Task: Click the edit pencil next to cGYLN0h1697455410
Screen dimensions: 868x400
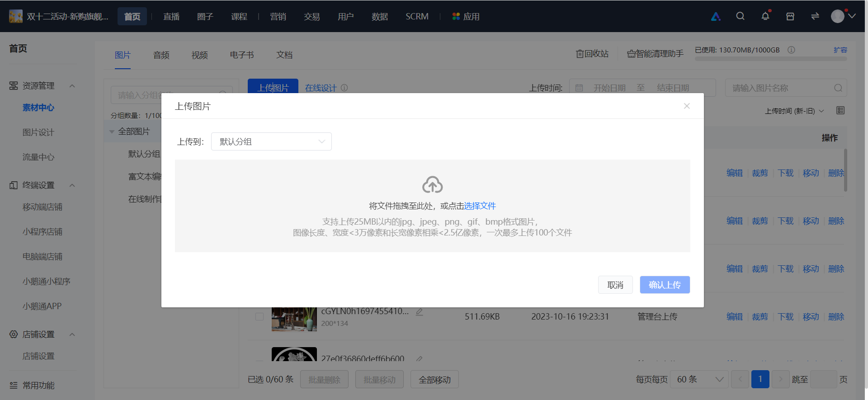Action: pyautogui.click(x=419, y=312)
